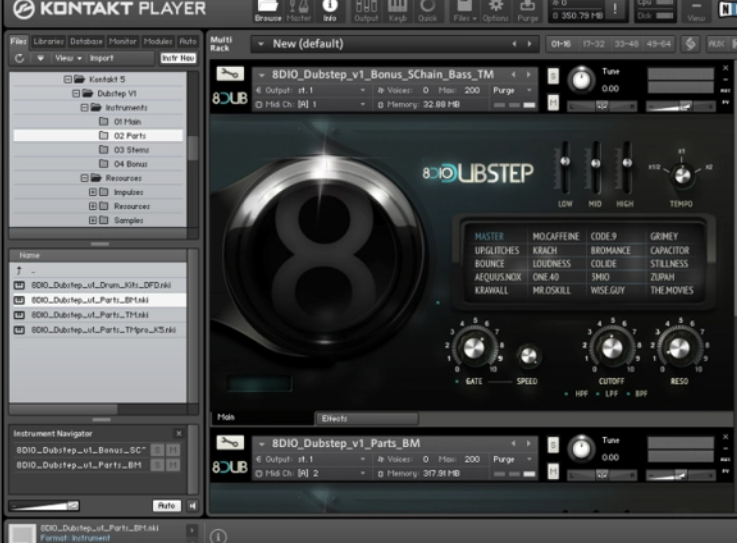The image size is (737, 543).
Task: Click next-instrument arrow on Parts_BM header
Action: (x=529, y=443)
